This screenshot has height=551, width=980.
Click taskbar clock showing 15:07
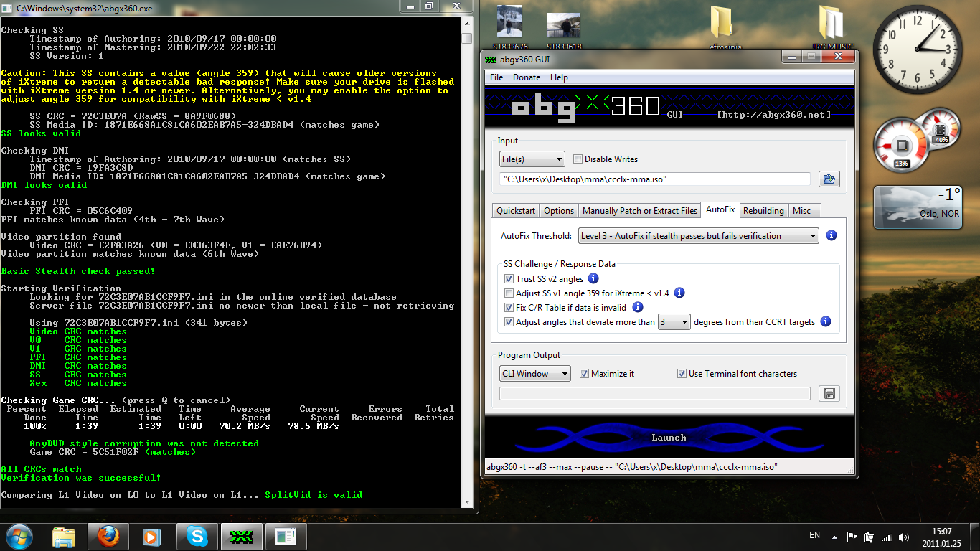point(941,537)
